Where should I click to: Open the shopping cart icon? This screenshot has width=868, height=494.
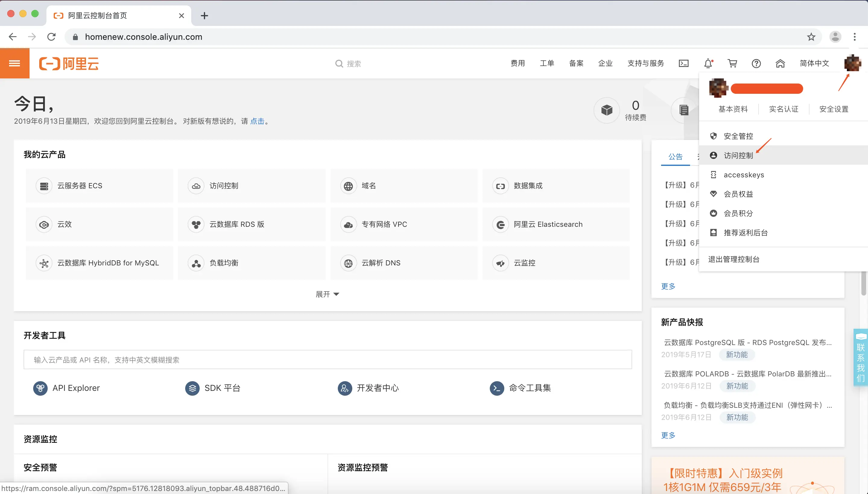[x=732, y=63]
